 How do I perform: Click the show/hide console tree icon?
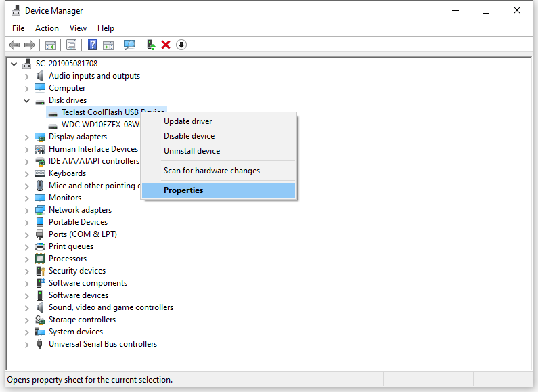[x=50, y=45]
